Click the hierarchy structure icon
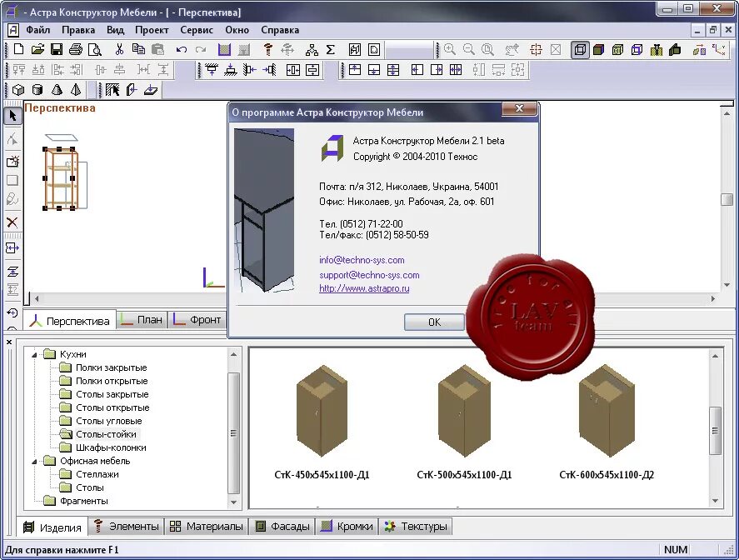This screenshot has width=739, height=560. tap(312, 49)
